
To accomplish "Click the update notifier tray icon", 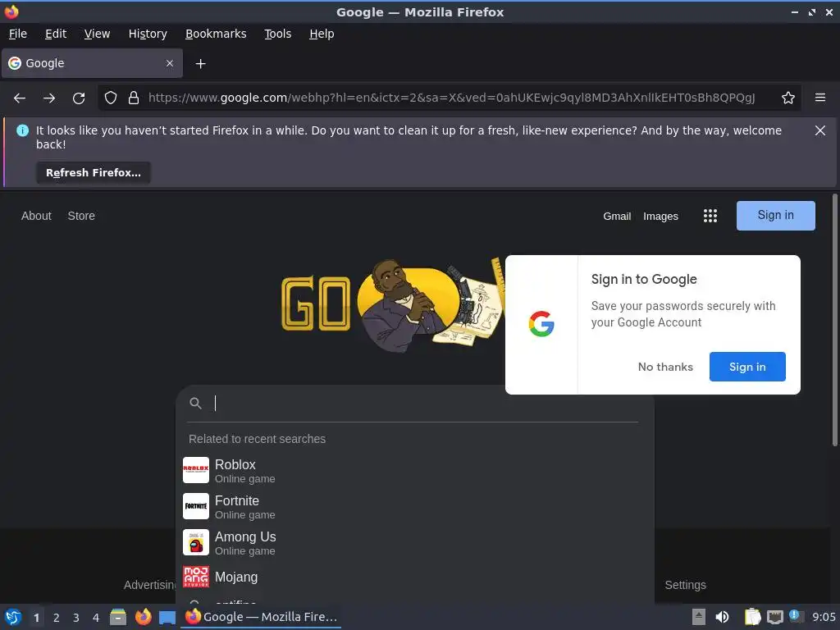I will point(796,616).
